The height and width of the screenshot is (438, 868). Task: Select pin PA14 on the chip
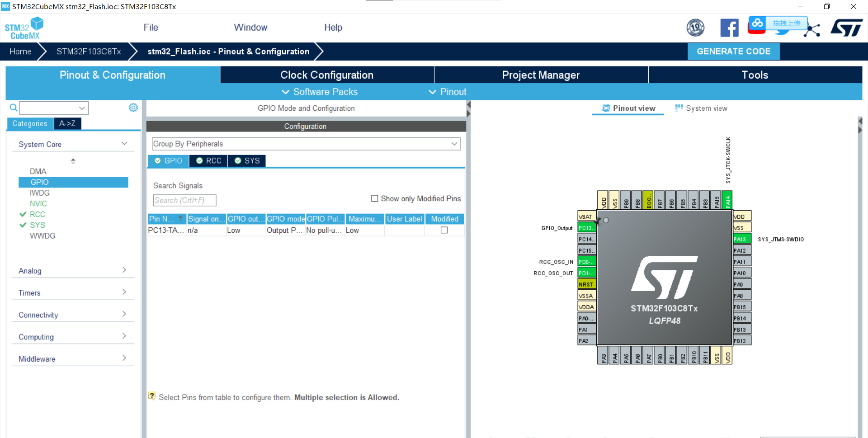click(727, 200)
